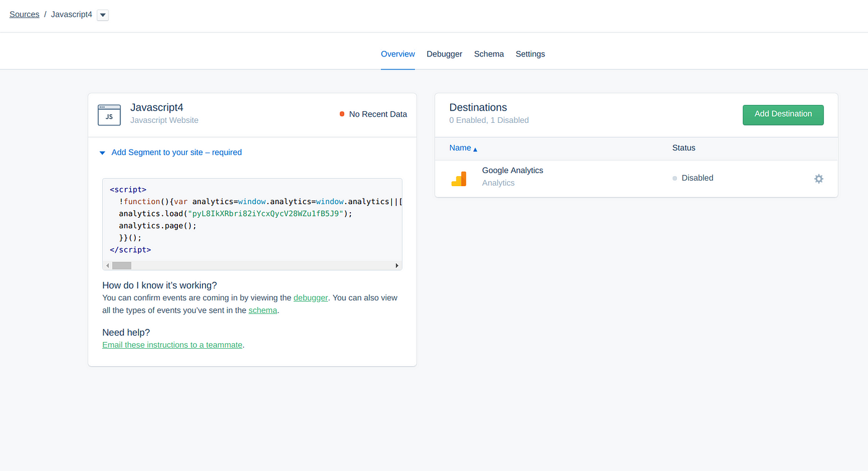Switch to the Debugger tab
Screen dimensions: 868x471
coord(445,54)
